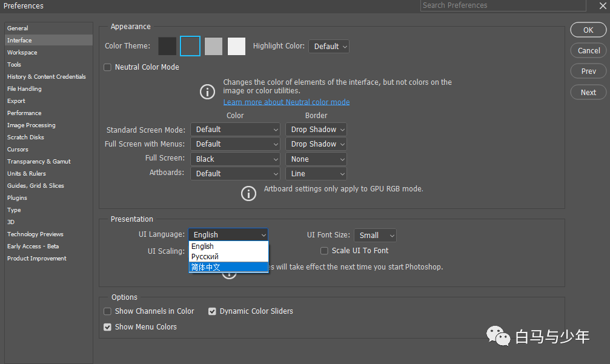This screenshot has width=610, height=364.
Task: Select the dark gray color theme swatch
Action: pyautogui.click(x=190, y=46)
